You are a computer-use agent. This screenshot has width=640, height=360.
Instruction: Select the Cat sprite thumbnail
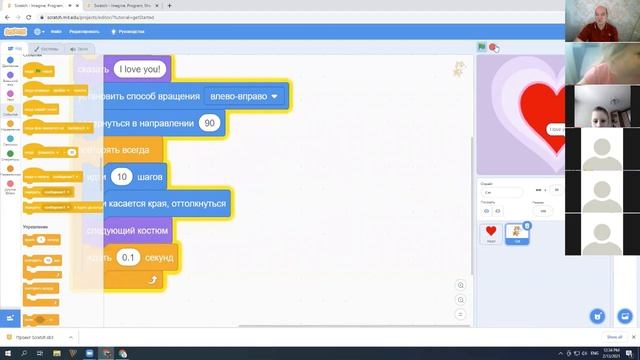pos(517,234)
